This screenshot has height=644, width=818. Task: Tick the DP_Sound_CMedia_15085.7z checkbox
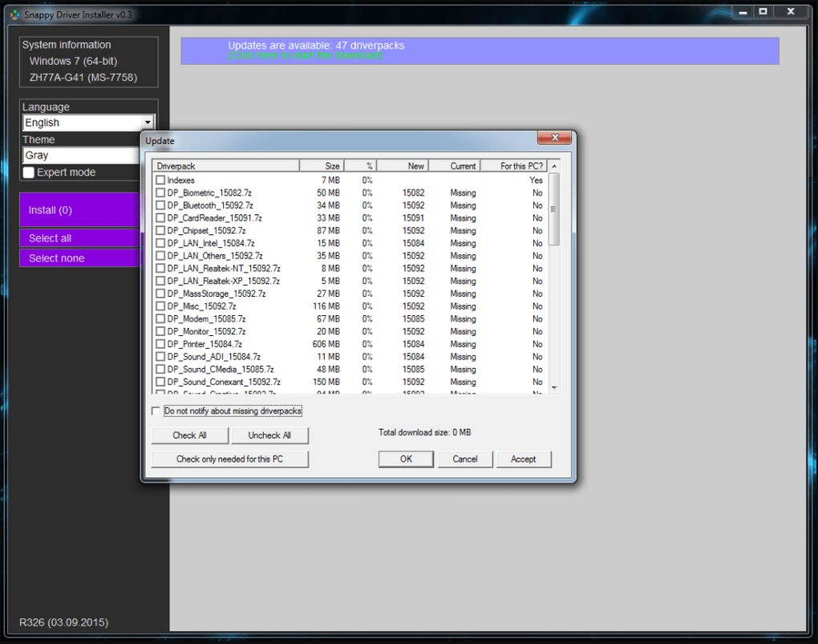tap(160, 369)
